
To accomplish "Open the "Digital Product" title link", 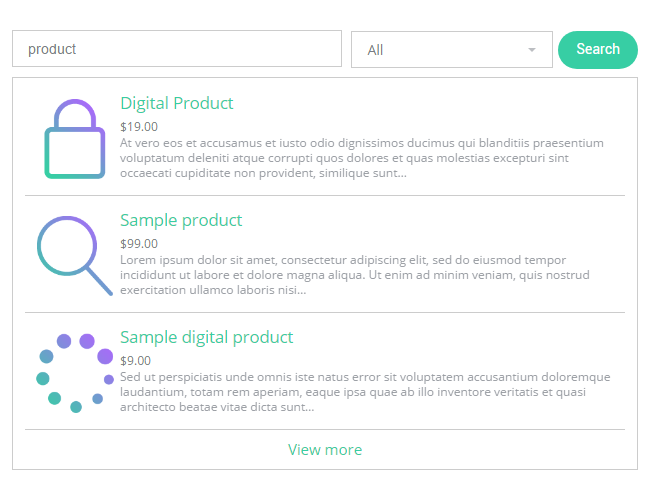I will click(177, 103).
